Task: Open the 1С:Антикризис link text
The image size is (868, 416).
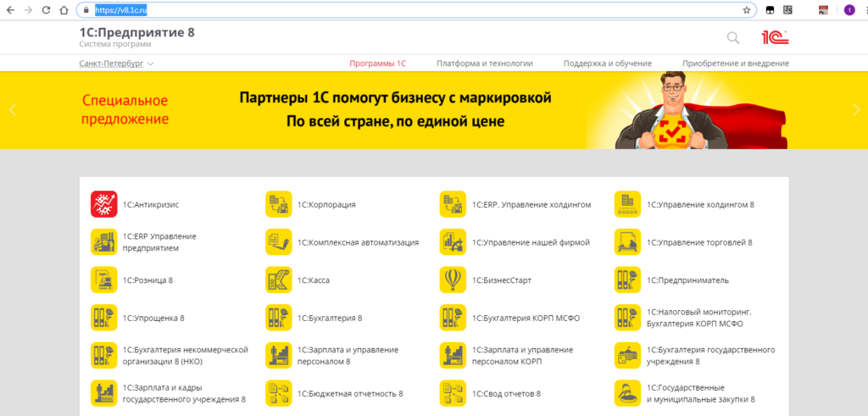Action: click(151, 205)
